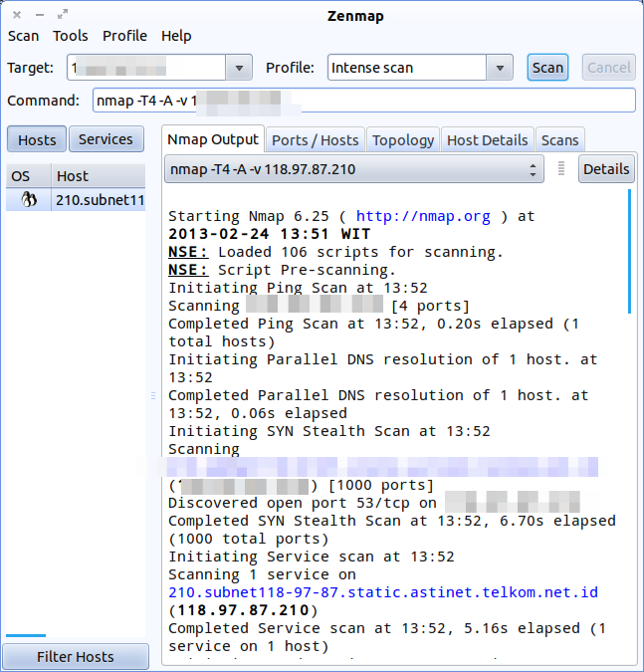
Task: Expand the scan command selector nmap -T4 -A -v 118.97.87.210
Action: (x=354, y=169)
